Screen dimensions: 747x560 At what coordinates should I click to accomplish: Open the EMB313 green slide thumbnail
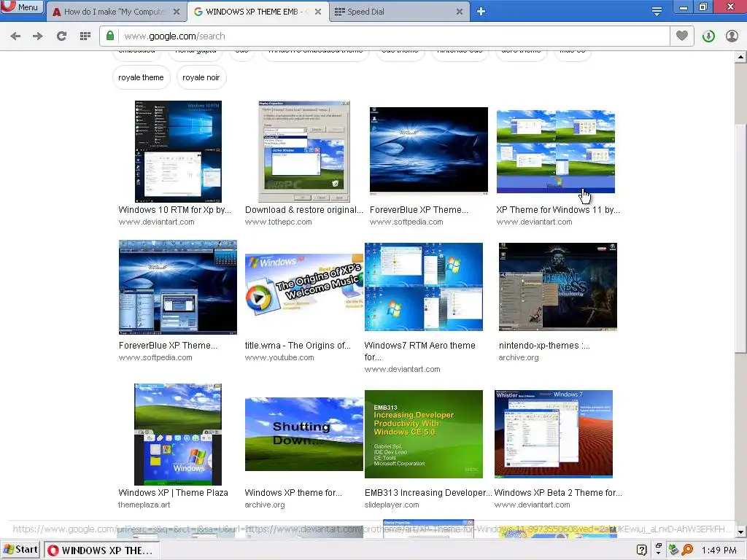click(x=424, y=435)
